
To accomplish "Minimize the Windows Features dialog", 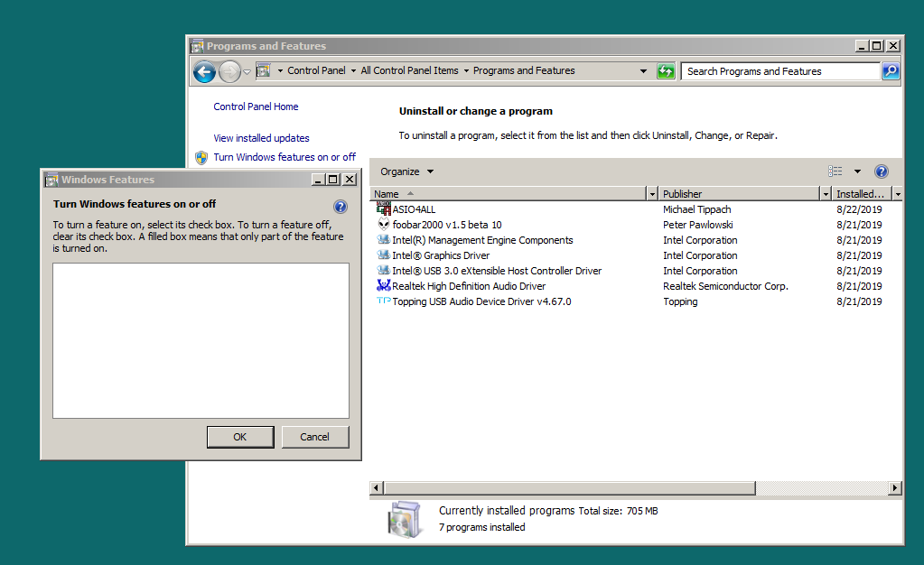I will pyautogui.click(x=318, y=180).
